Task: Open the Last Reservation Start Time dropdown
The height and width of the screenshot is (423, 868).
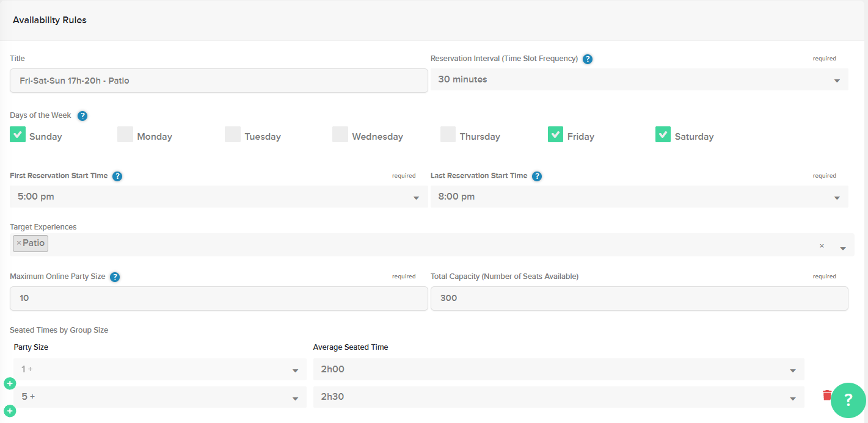Action: [x=837, y=197]
